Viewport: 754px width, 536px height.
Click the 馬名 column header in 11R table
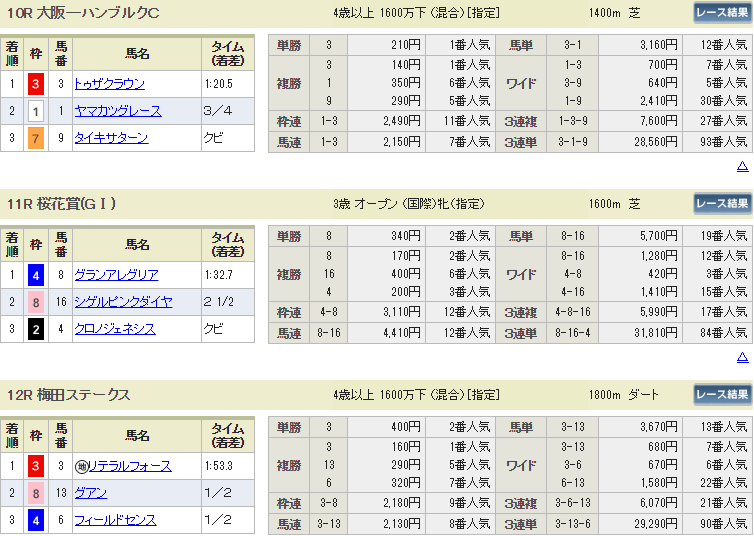pos(137,245)
